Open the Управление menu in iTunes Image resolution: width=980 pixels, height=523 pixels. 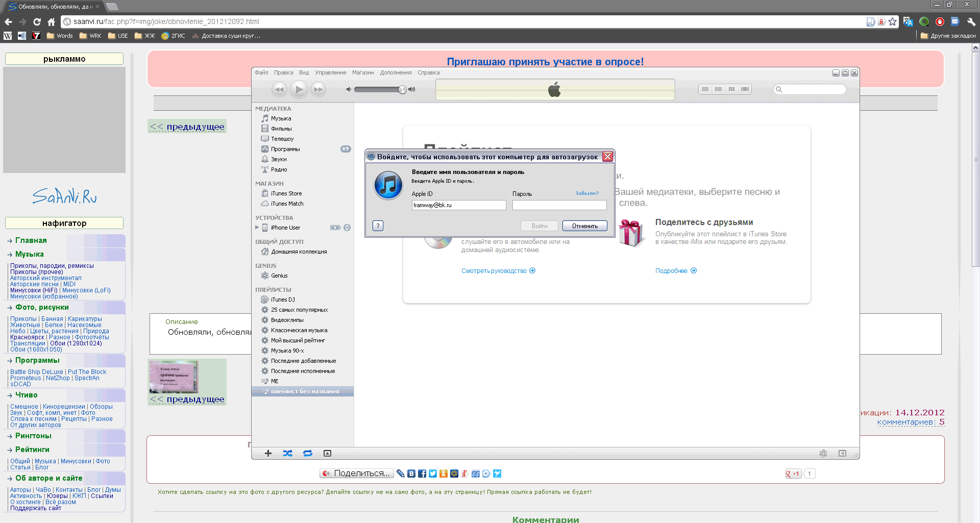click(330, 72)
